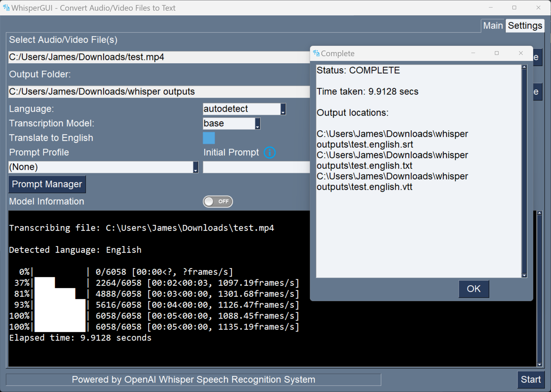Image resolution: width=551 pixels, height=392 pixels.
Task: Click the Browse button next to the file path
Action: pos(537,57)
